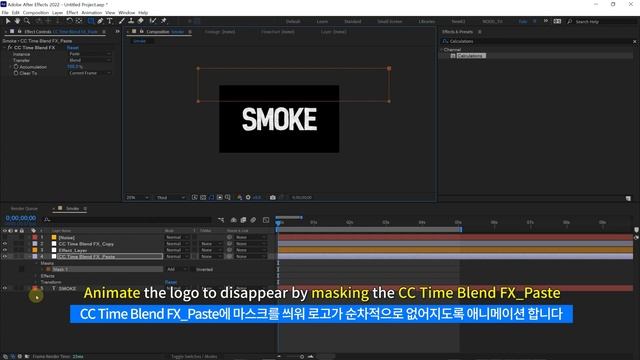This screenshot has height=360, width=640.
Task: Toggle the shy layers icon in timeline
Action: (x=234, y=220)
